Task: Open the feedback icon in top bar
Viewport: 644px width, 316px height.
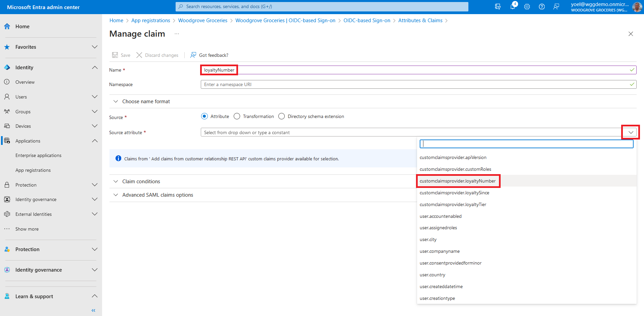Action: pos(556,7)
